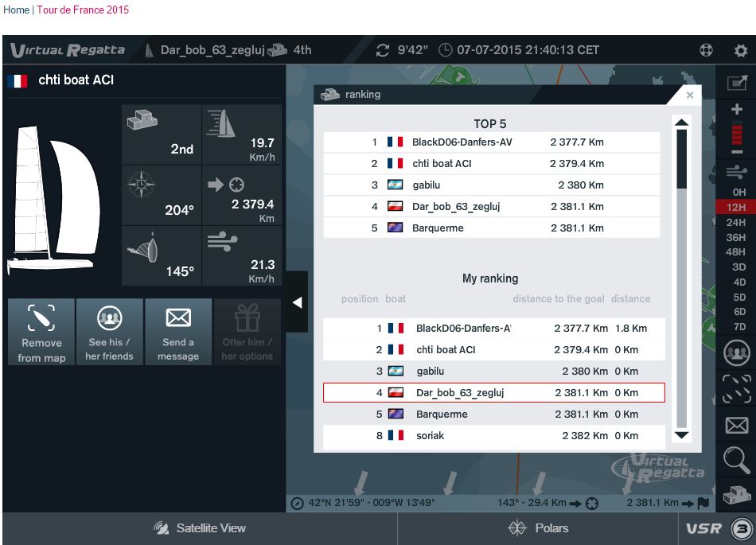
Task: Click the boats tracking icon in sidebar
Action: pyautogui.click(x=737, y=388)
